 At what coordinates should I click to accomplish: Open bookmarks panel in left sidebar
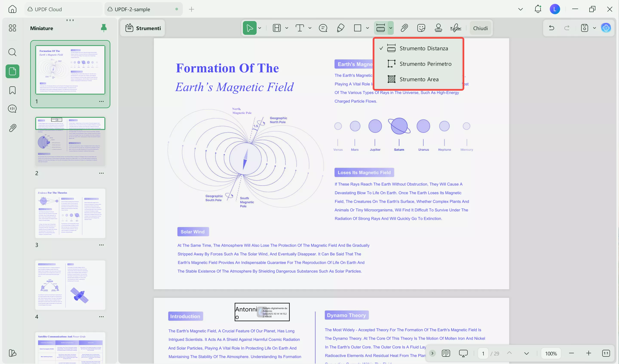[x=12, y=90]
